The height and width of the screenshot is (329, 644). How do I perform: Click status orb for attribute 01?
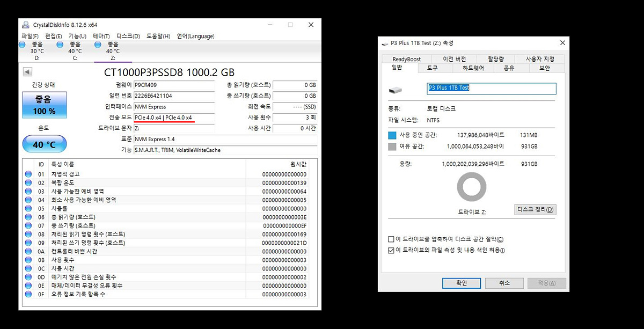[x=28, y=174]
